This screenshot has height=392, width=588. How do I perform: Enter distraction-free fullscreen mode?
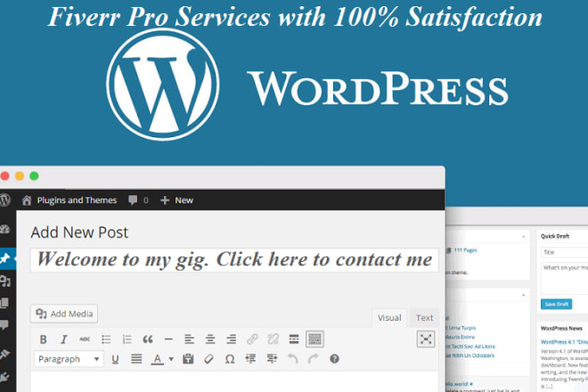point(426,339)
